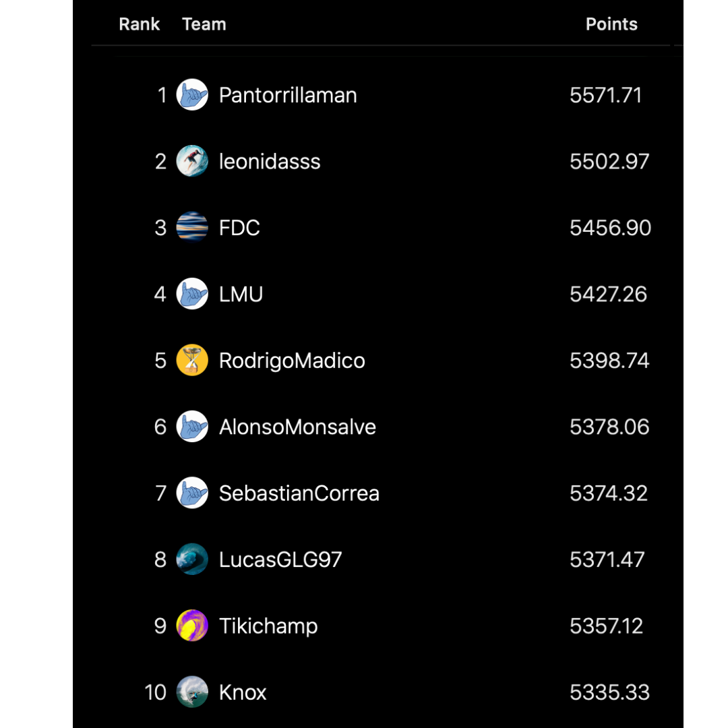Sort by the Rank column header
This screenshot has height=728, width=728.
tap(140, 24)
